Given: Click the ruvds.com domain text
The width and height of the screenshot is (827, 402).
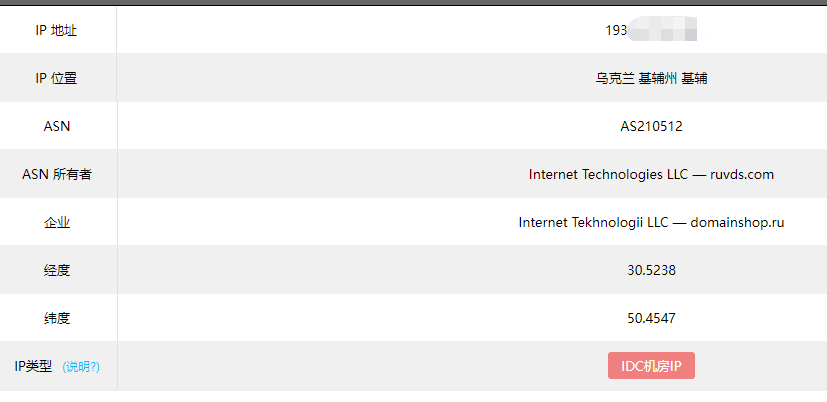Looking at the screenshot, I should point(742,174).
